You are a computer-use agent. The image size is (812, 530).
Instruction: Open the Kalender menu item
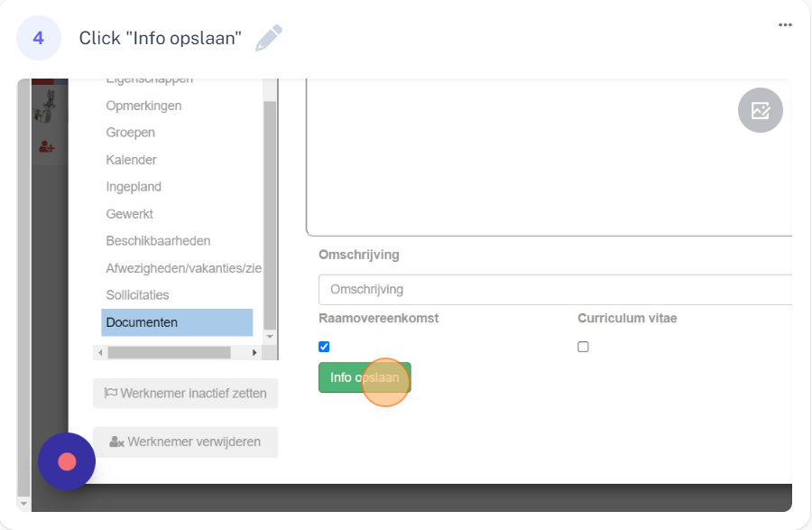(x=131, y=160)
